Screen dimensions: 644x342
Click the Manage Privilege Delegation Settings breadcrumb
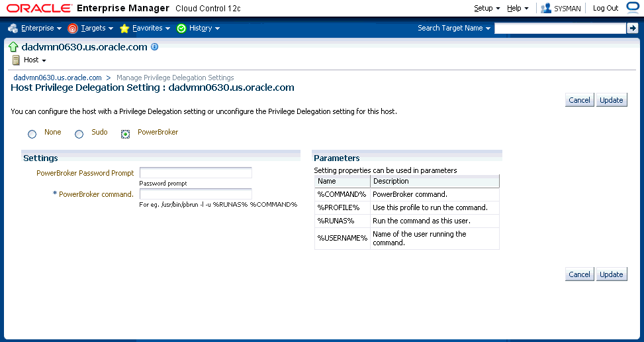click(x=175, y=78)
